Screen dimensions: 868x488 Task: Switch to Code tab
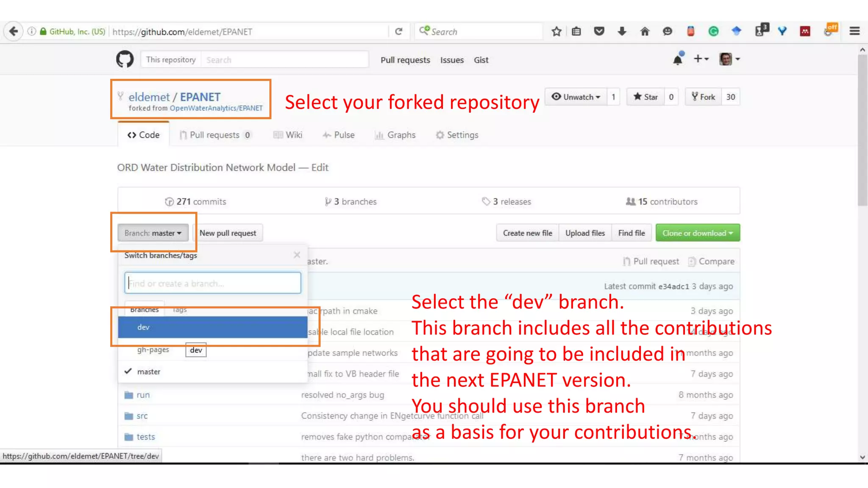[144, 135]
